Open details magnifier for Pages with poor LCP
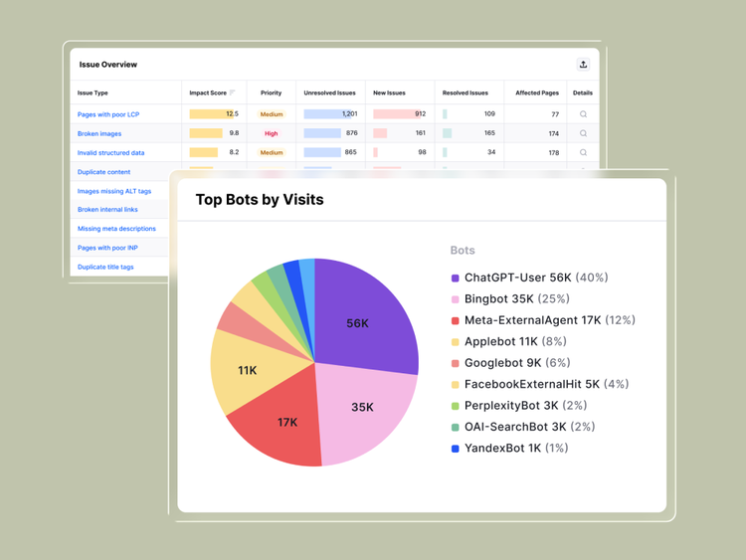The image size is (746, 560). coord(583,114)
